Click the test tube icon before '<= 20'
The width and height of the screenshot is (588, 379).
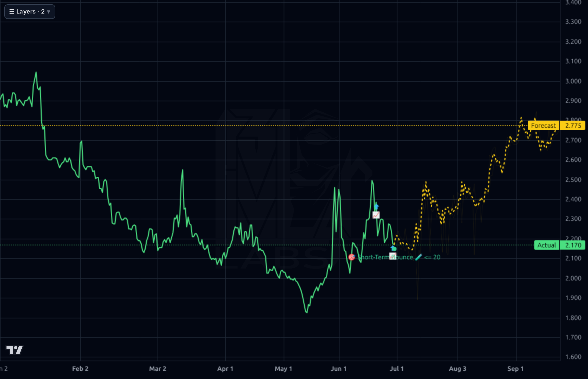419,257
